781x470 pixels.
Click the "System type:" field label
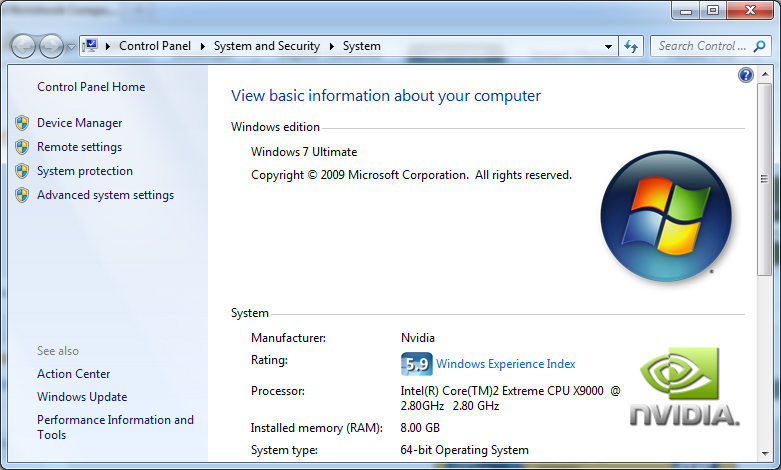[284, 450]
